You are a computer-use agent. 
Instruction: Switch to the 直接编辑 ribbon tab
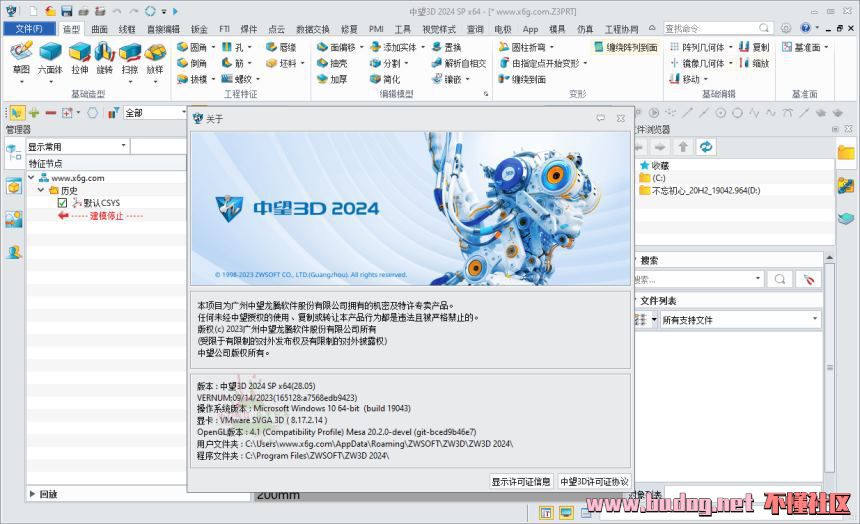(x=163, y=29)
